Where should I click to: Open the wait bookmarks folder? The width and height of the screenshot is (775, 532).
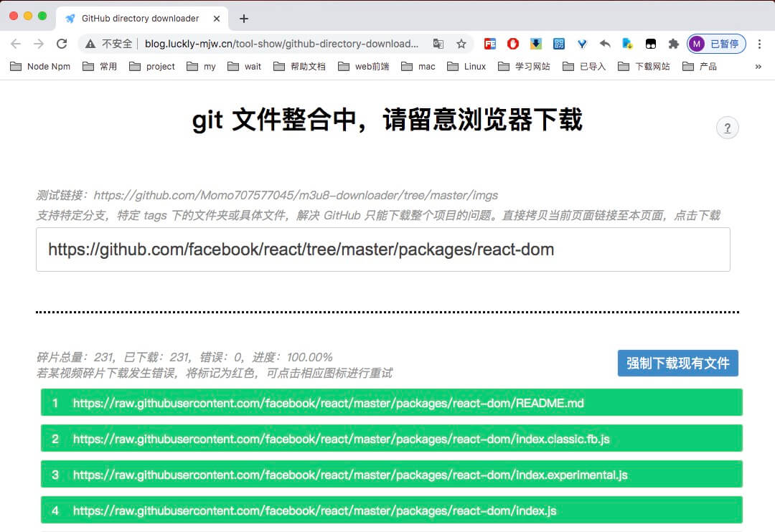point(245,66)
